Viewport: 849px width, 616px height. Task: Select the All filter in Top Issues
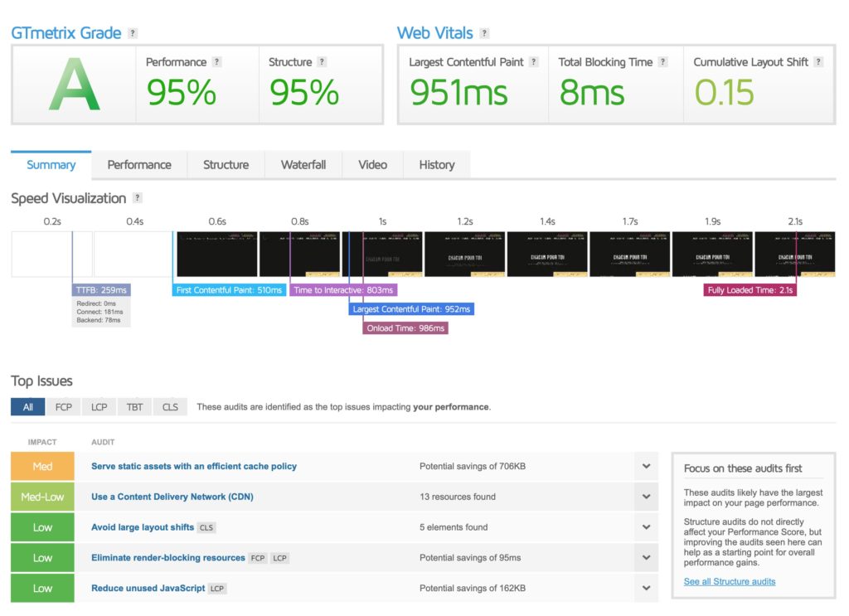click(27, 407)
